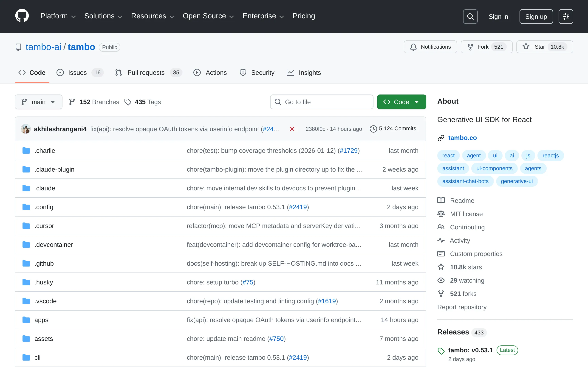Viewport: 588px width, 367px height.
Task: Open the tambo.co website link
Action: click(x=462, y=138)
